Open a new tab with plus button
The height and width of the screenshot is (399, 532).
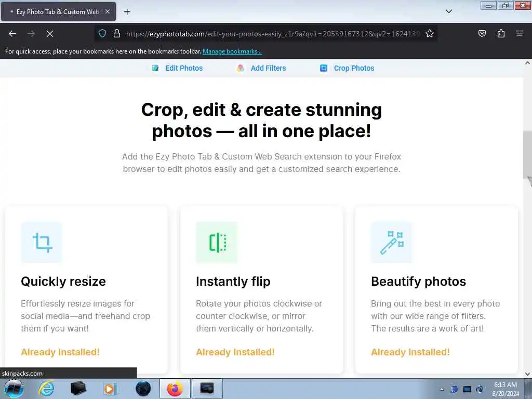coord(127,12)
